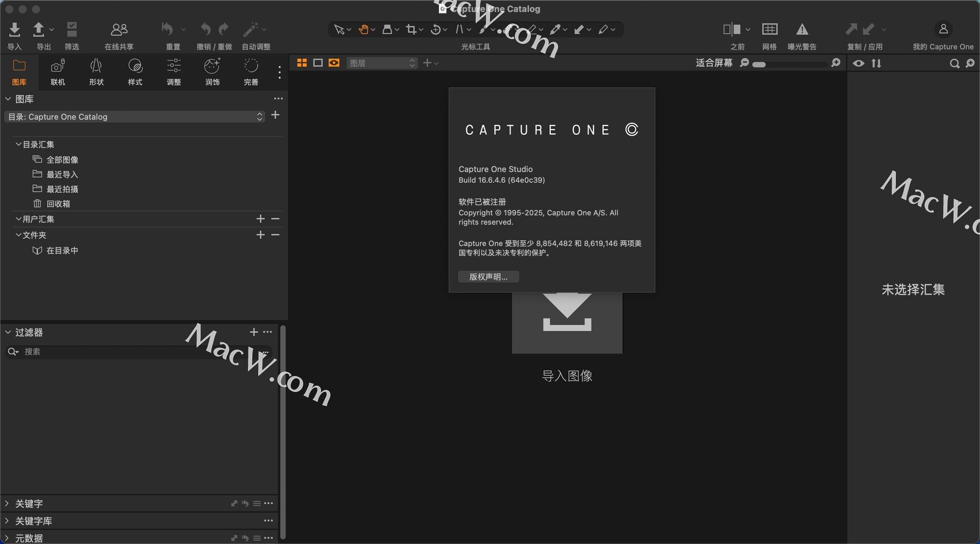The height and width of the screenshot is (544, 980).
Task: Open My Capture One account
Action: (x=943, y=29)
